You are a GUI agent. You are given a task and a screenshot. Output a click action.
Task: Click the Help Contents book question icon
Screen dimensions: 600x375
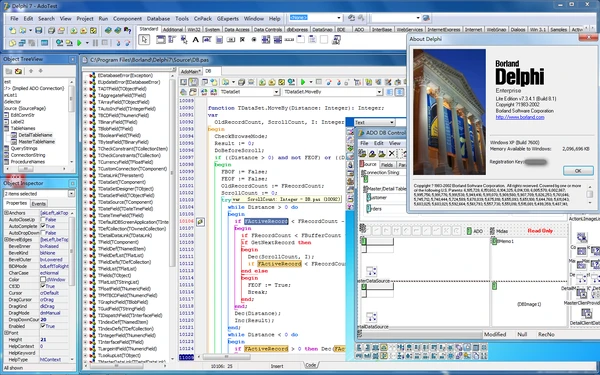click(x=128, y=30)
